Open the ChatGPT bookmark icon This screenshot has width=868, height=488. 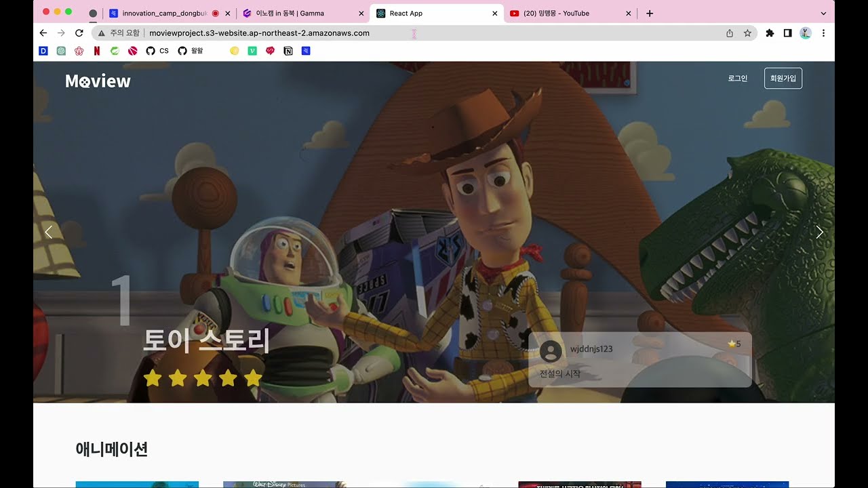(61, 51)
